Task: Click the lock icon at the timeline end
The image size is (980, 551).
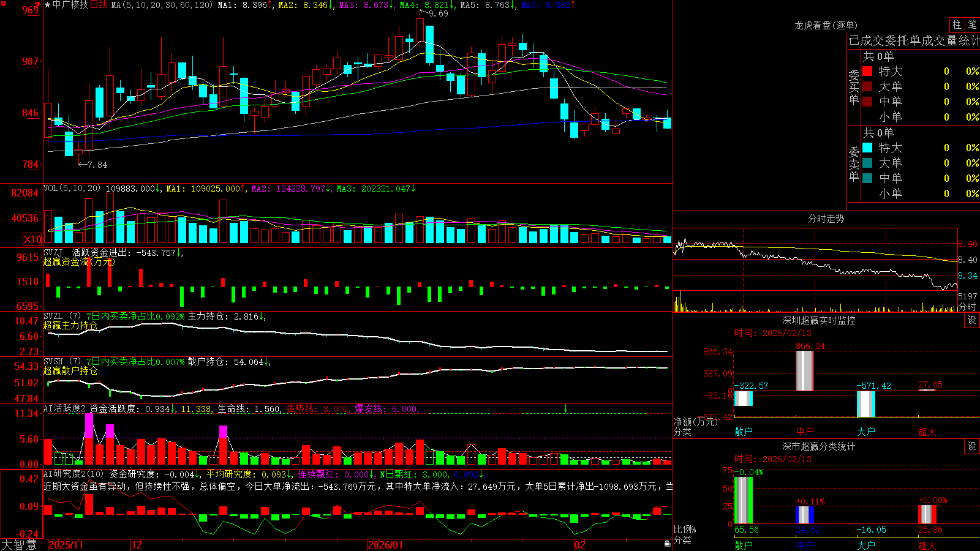Action: [667, 544]
